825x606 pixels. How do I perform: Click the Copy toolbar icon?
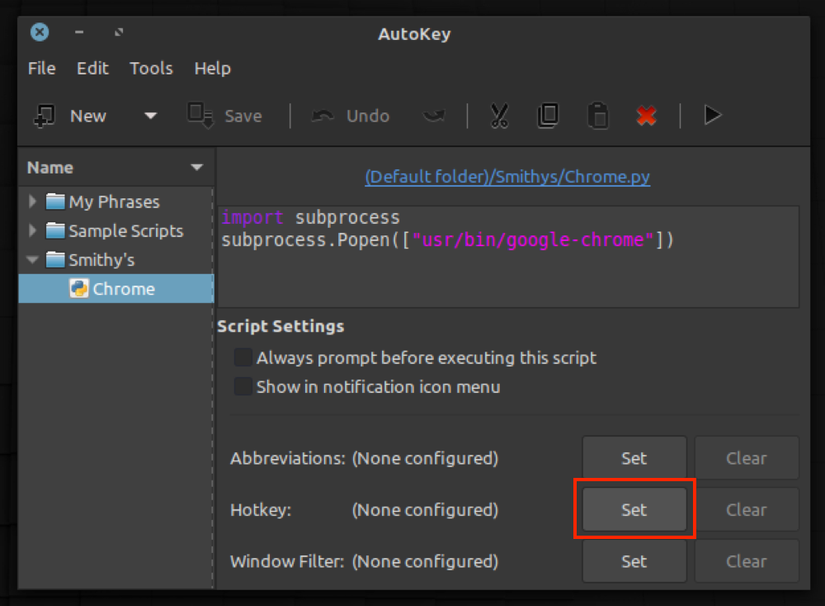[548, 115]
